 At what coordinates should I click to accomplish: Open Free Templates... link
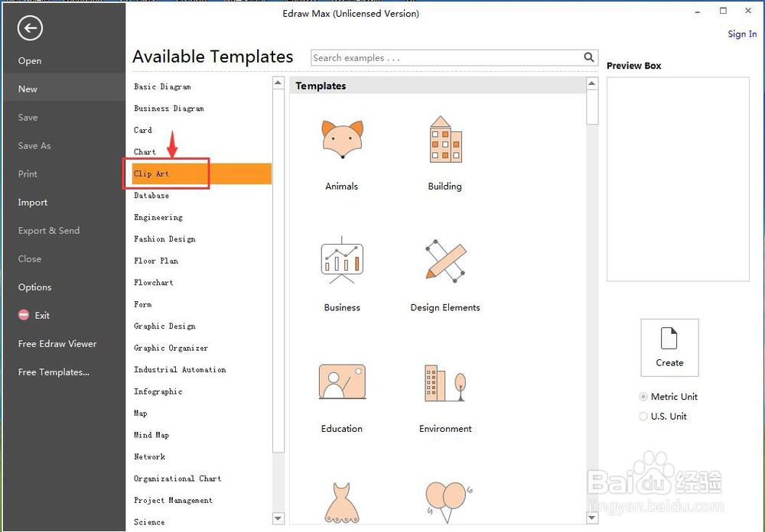(x=54, y=372)
